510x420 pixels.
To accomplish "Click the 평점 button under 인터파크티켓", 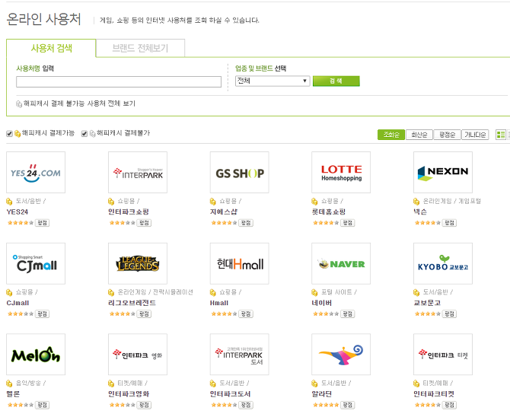I will pos(450,405).
